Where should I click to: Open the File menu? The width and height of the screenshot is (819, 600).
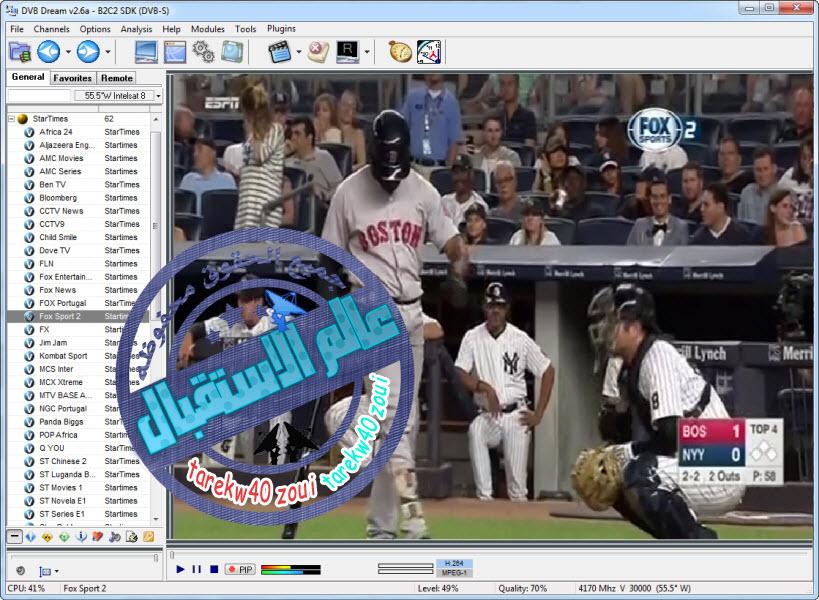(x=17, y=29)
